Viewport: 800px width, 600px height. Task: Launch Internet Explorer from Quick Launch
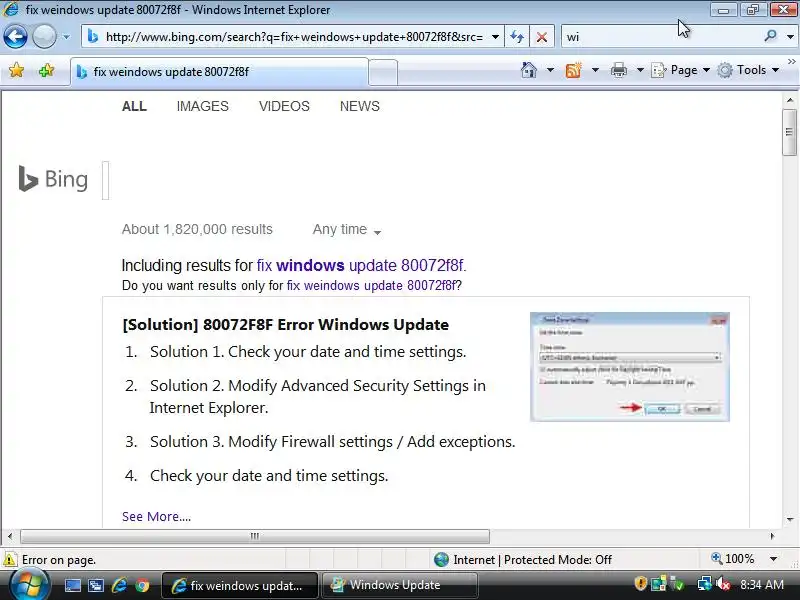[x=119, y=585]
